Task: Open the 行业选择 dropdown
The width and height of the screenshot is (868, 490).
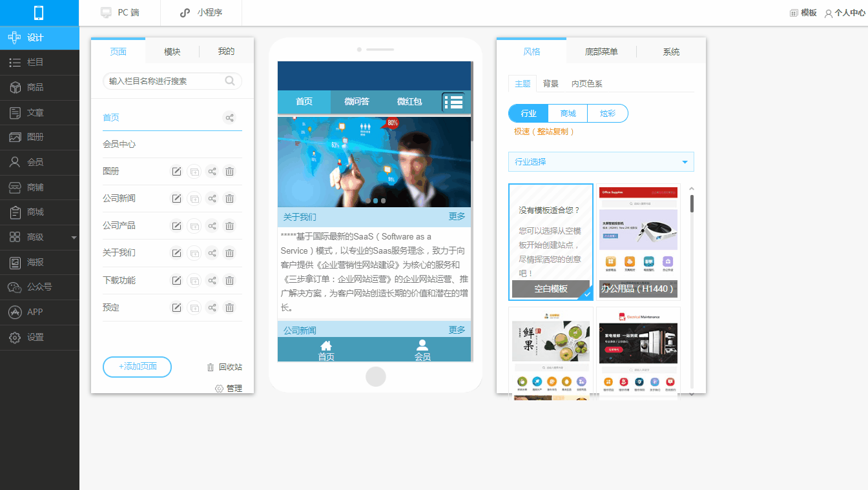Action: (601, 162)
